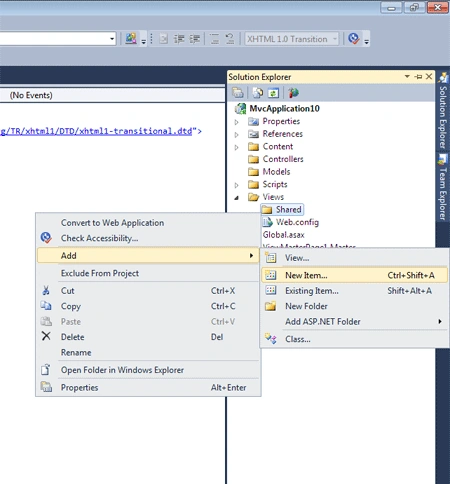Image resolution: width=450 pixels, height=484 pixels.
Task: Open the xhtml1-transitional.dtd link
Action: point(96,131)
